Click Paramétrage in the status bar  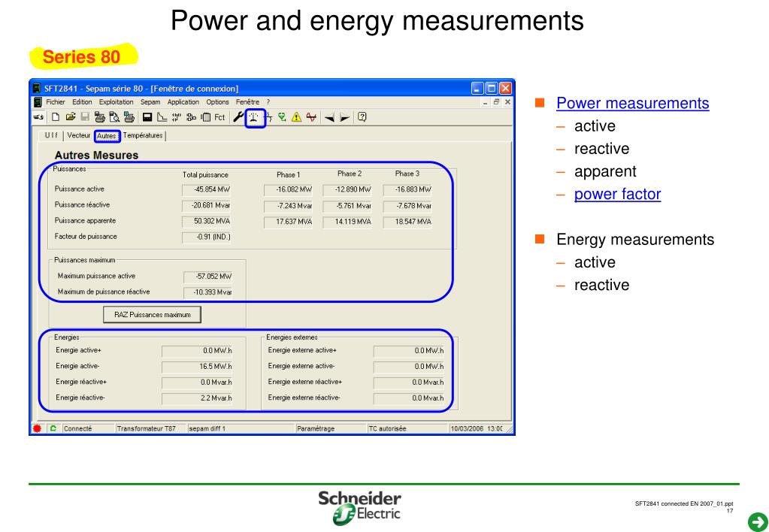[316, 428]
